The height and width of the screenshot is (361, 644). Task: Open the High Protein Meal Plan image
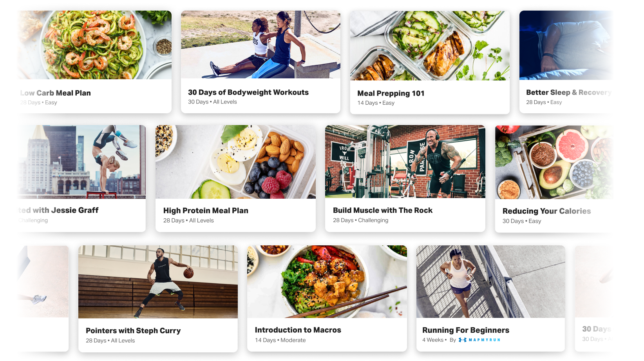coord(235,162)
